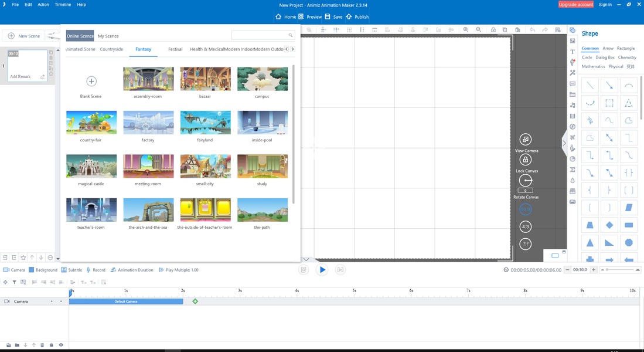
Task: Click the Upgrade account button
Action: (x=575, y=5)
